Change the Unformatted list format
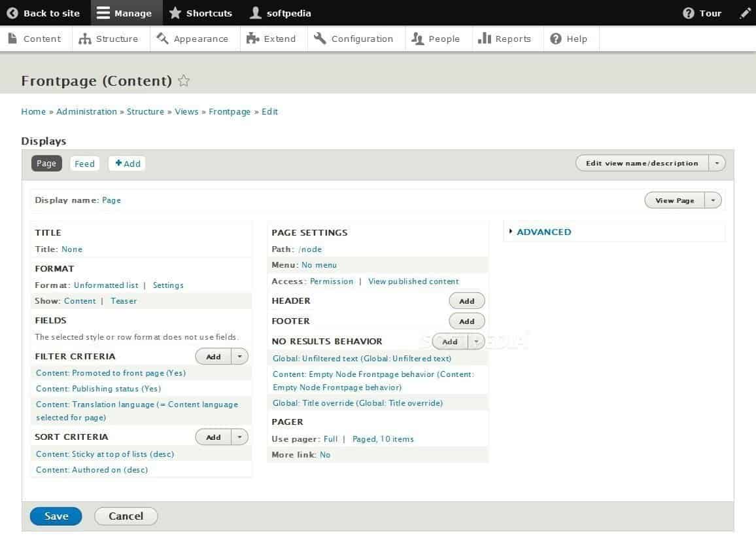756x540 pixels. [106, 285]
